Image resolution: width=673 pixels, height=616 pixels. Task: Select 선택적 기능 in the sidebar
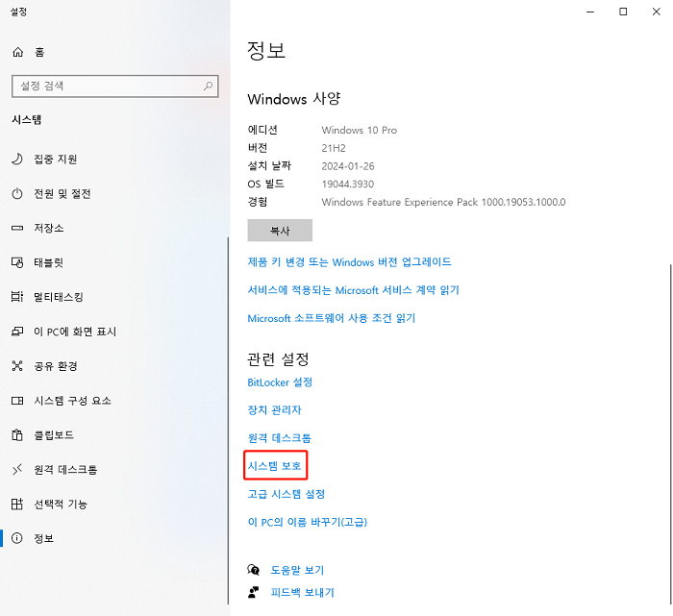pos(113,504)
